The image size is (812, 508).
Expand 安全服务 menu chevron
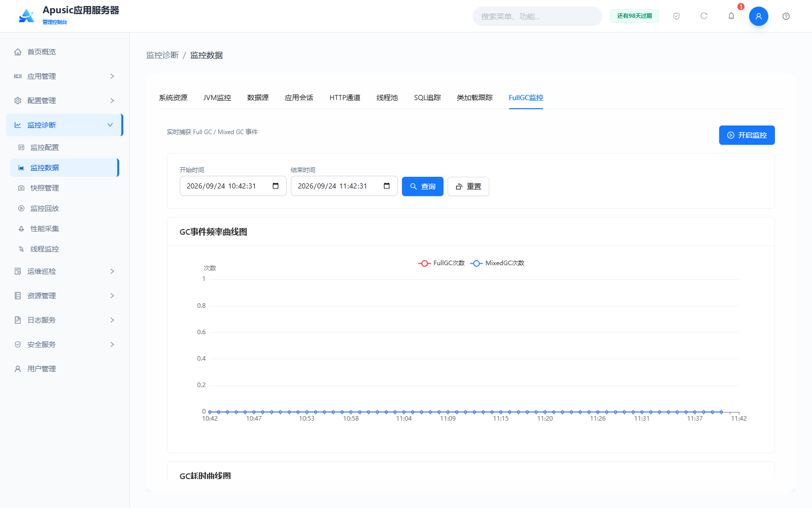tap(112, 344)
